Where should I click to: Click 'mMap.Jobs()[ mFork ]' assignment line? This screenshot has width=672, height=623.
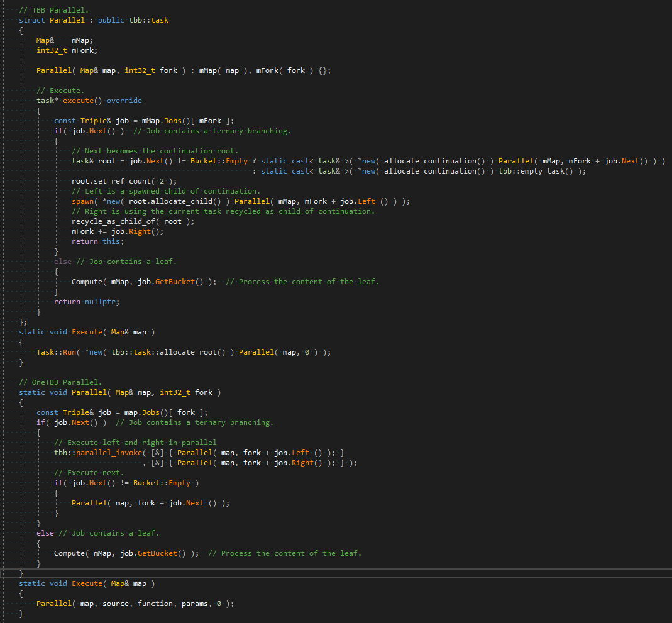coord(144,121)
